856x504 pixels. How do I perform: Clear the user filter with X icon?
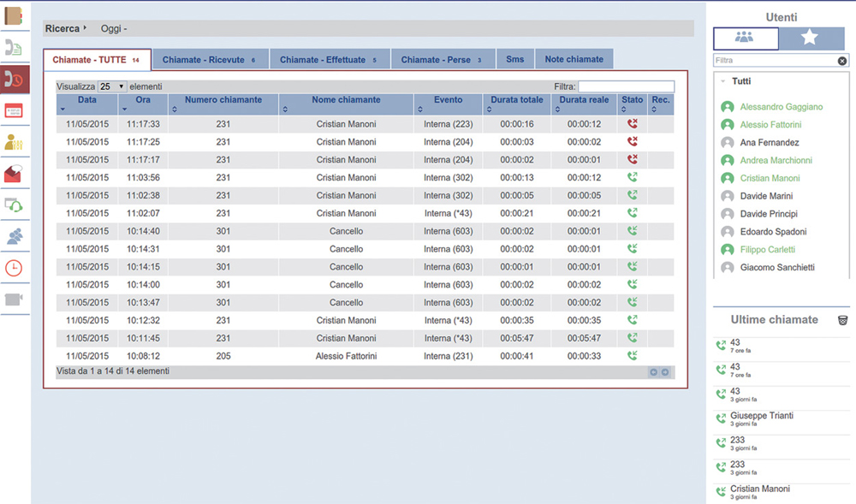(x=841, y=61)
